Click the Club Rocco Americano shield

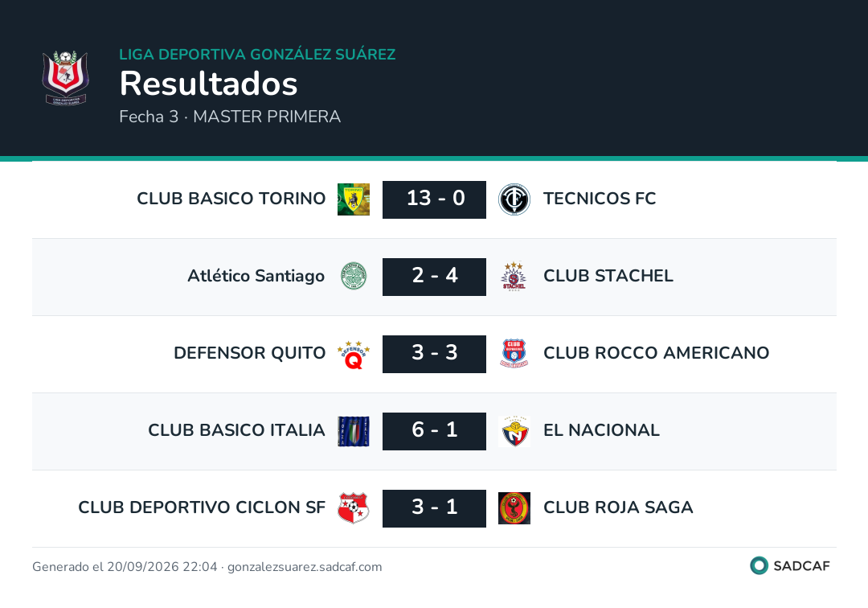coord(514,354)
